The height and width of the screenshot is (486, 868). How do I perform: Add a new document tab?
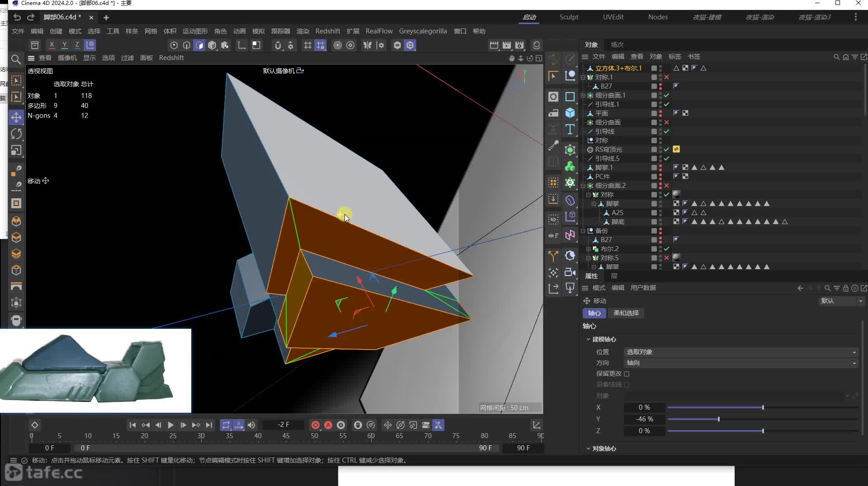[106, 18]
